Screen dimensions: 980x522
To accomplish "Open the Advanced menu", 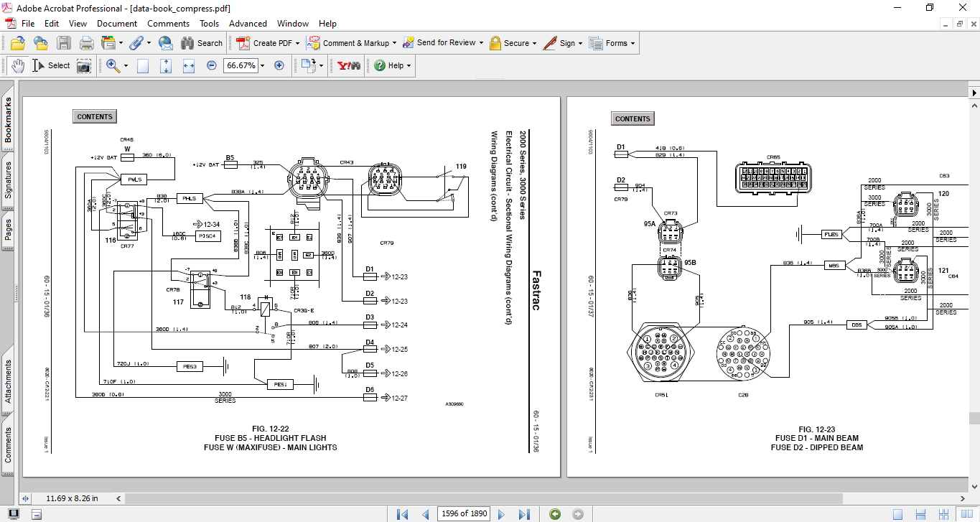I will click(248, 24).
